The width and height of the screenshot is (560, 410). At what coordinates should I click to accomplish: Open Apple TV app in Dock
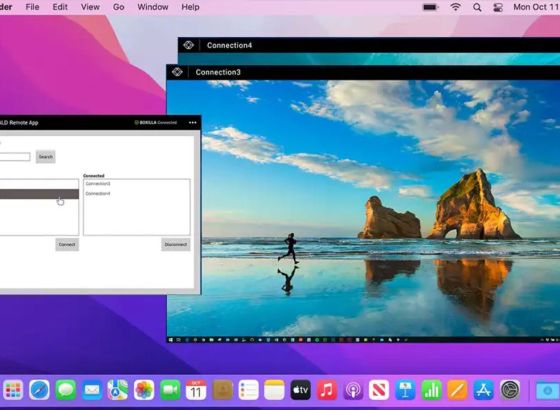pyautogui.click(x=301, y=390)
